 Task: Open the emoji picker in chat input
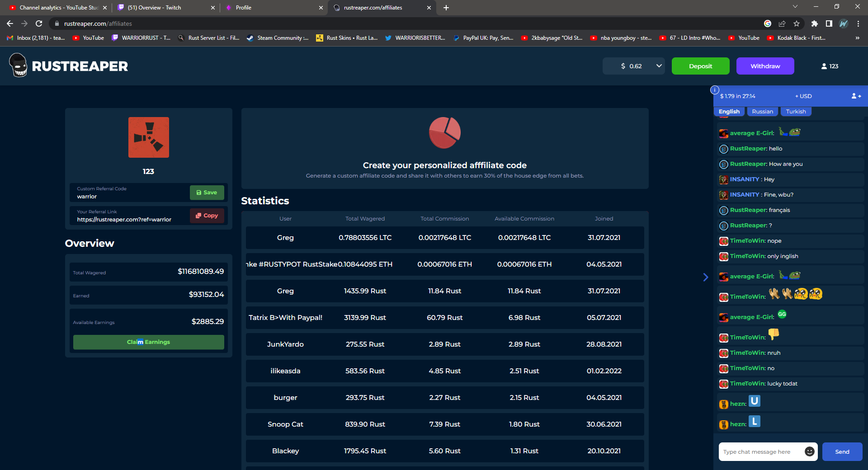tap(809, 451)
